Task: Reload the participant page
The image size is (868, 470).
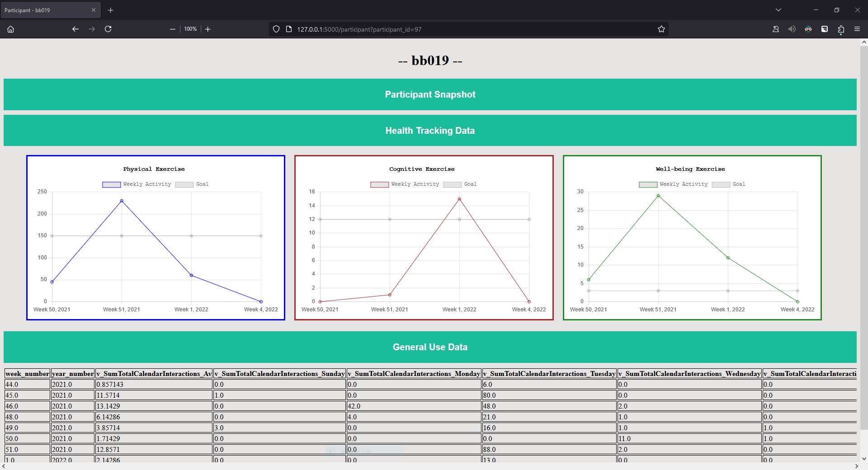Action: 108,29
